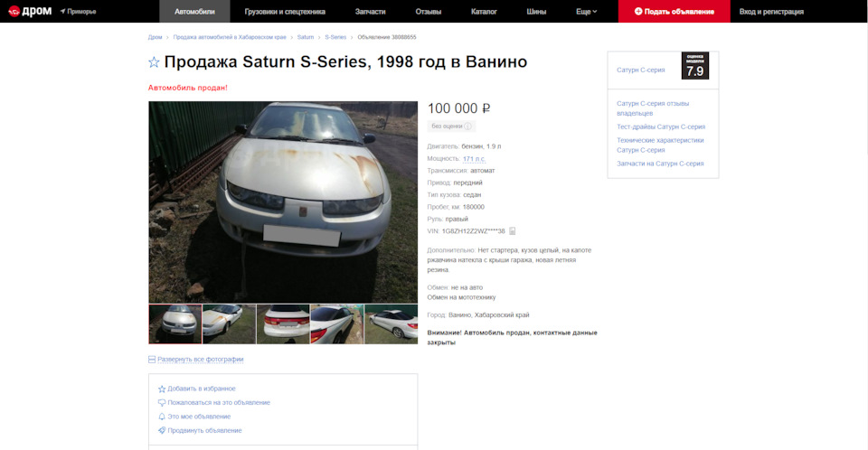This screenshot has height=450, width=868.
Task: Select the second car photo thumbnail
Action: (229, 323)
